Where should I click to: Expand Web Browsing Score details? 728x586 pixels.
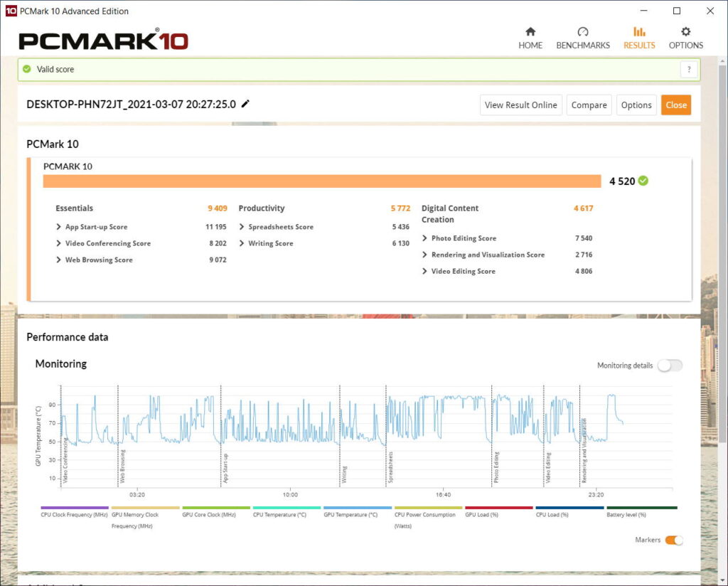click(58, 260)
